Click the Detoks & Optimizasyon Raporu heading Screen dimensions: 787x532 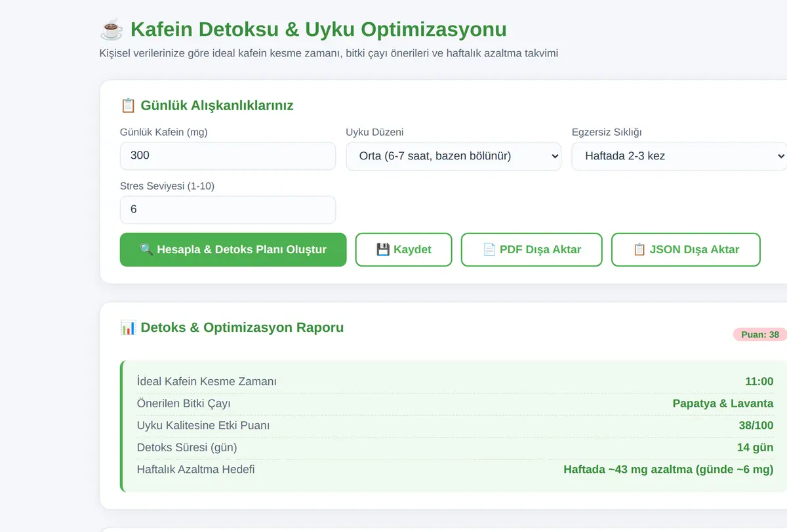pyautogui.click(x=242, y=327)
